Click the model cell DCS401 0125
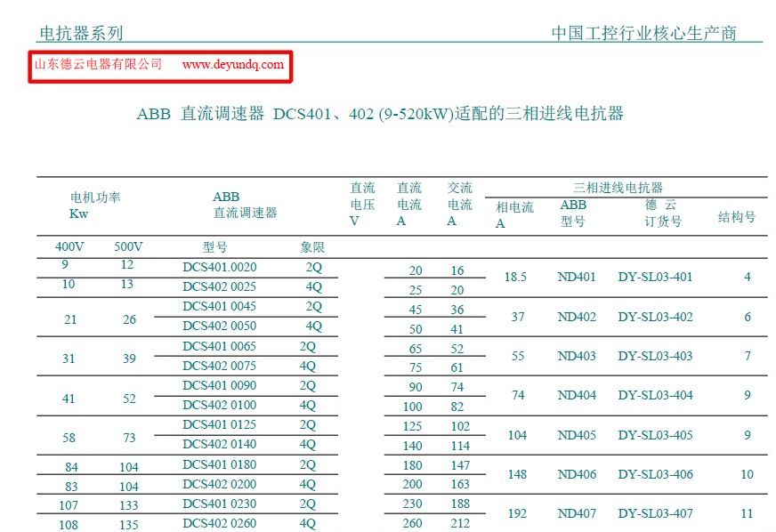This screenshot has width=776, height=532. pos(220,424)
